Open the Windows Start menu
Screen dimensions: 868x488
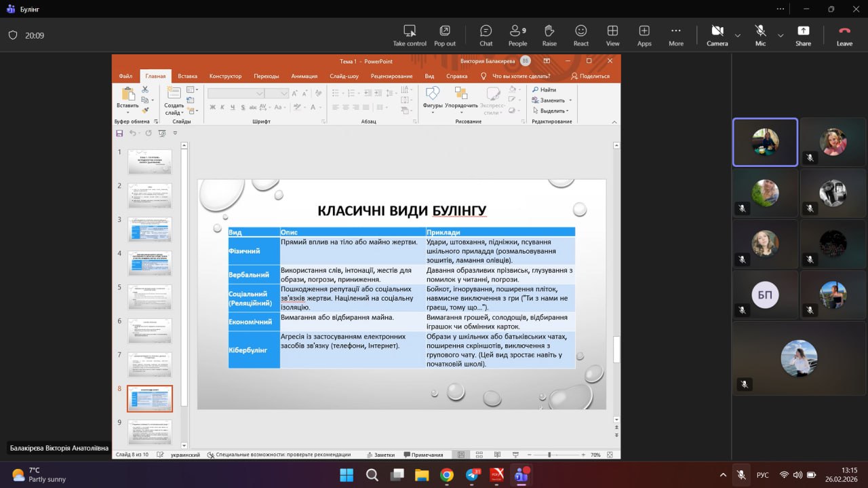tap(347, 475)
